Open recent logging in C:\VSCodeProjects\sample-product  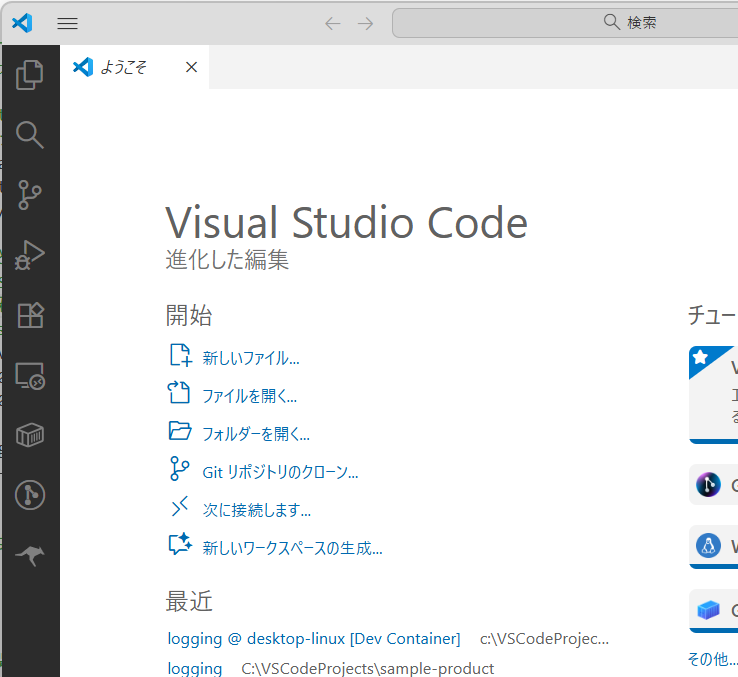pos(195,668)
